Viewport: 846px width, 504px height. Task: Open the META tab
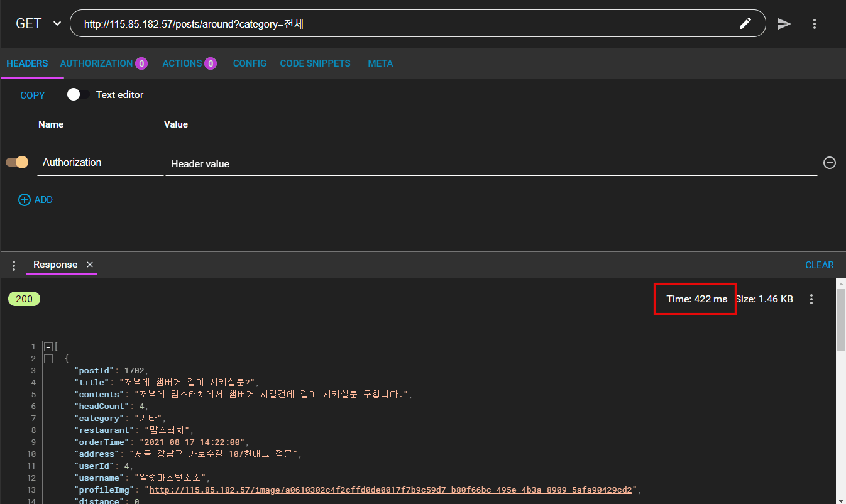380,63
